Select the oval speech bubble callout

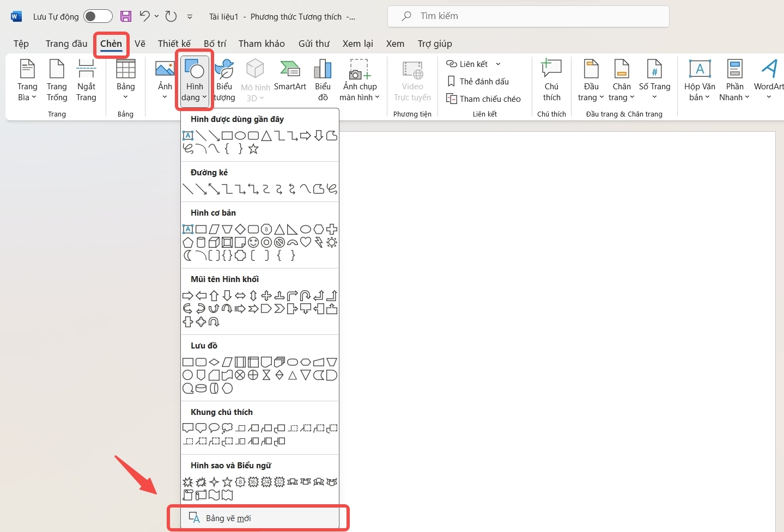[214, 429]
